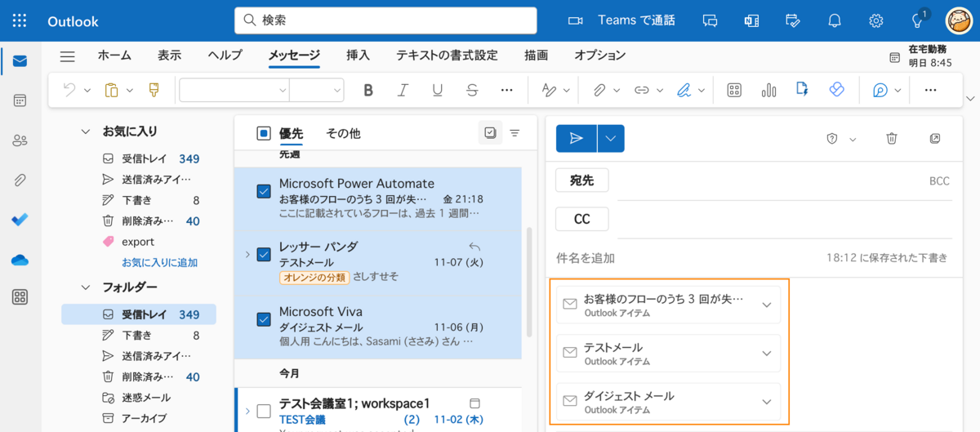Open the font name combo box

[234, 90]
